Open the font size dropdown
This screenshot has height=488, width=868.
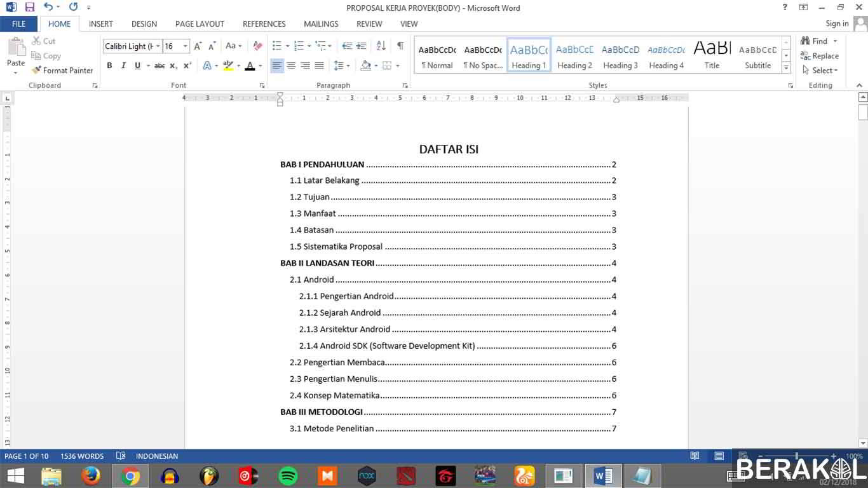(186, 46)
